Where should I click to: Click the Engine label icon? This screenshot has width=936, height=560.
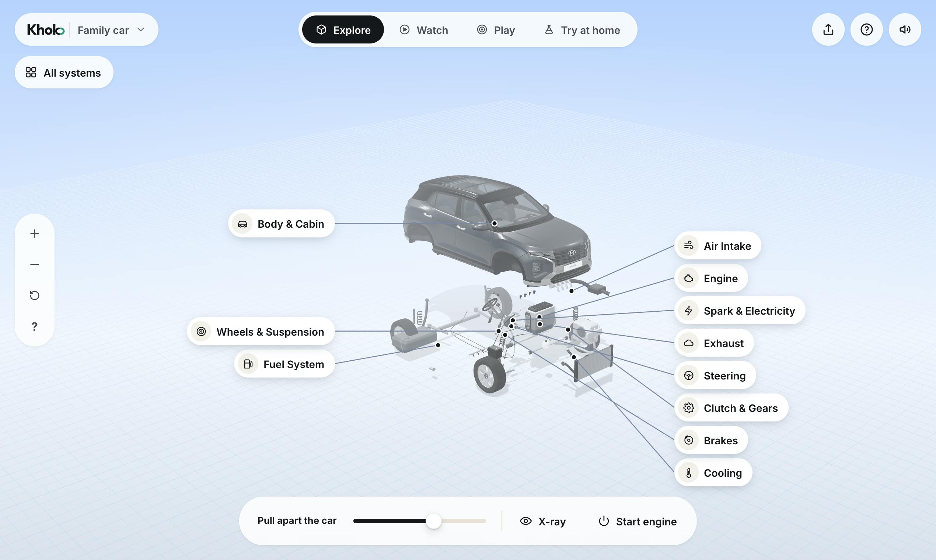point(688,278)
